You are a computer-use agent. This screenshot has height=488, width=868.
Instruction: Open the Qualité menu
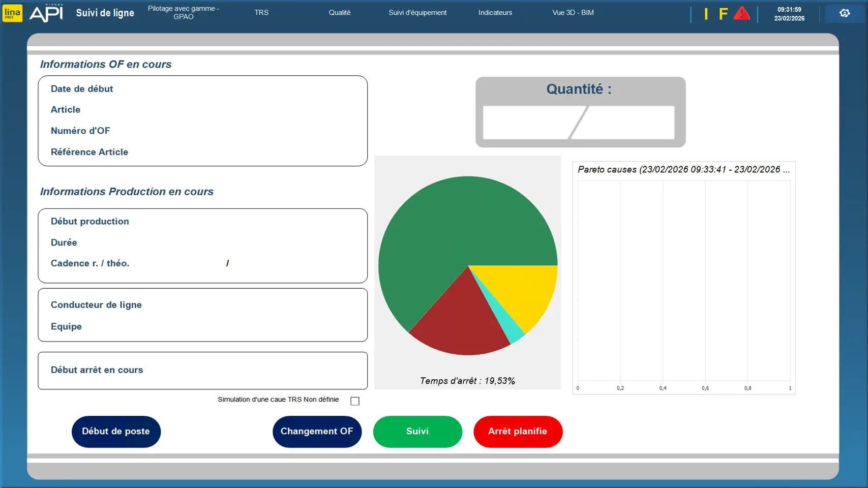339,13
